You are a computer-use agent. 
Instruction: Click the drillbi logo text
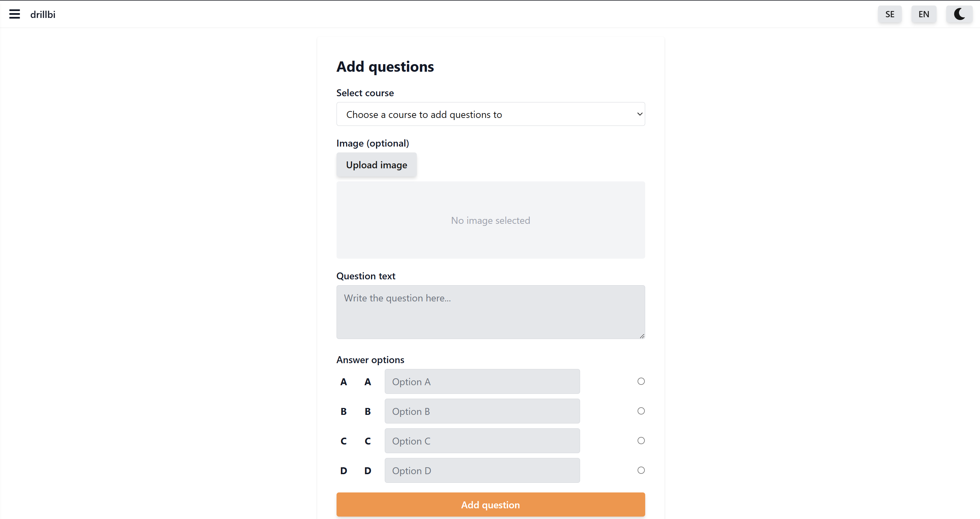pos(43,14)
